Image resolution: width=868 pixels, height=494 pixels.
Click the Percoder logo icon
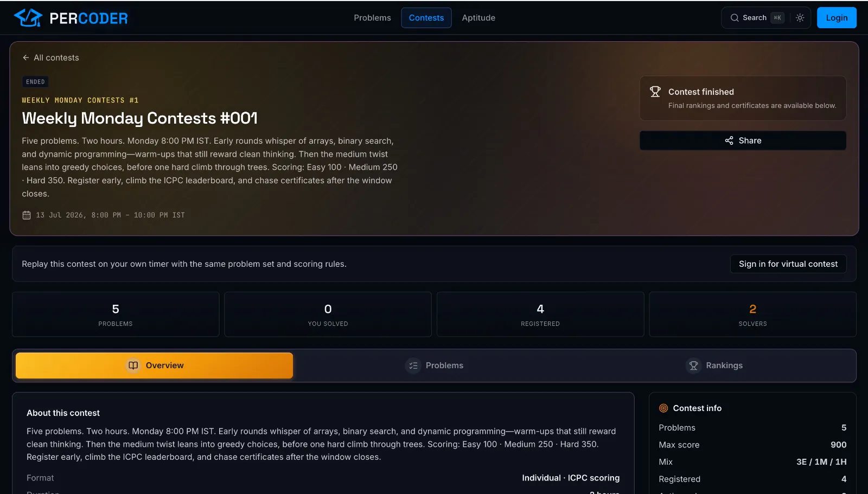[x=28, y=18]
